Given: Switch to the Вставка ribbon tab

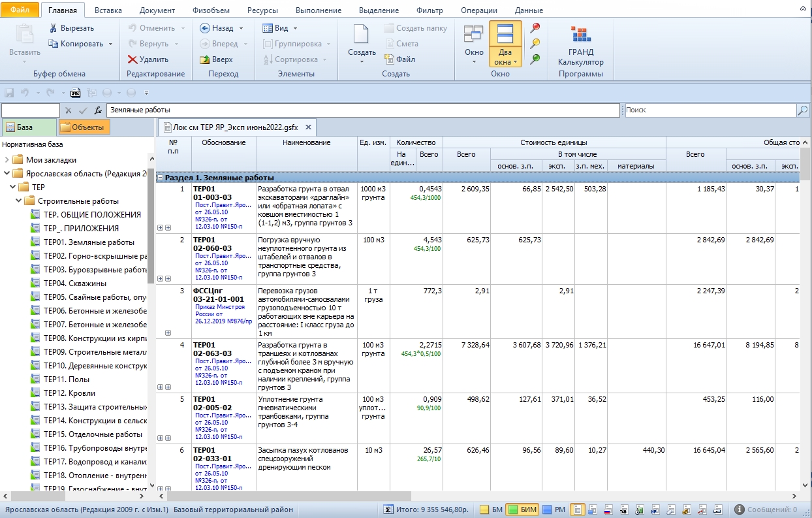Looking at the screenshot, I should tap(108, 10).
